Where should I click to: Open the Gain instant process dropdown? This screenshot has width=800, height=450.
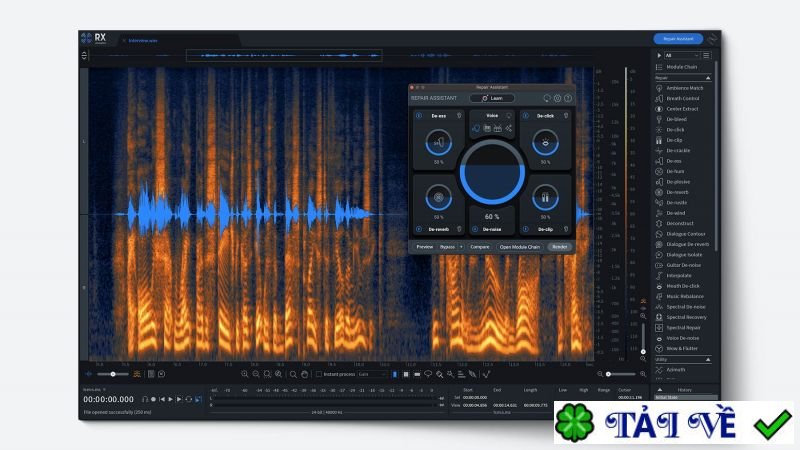pos(371,374)
